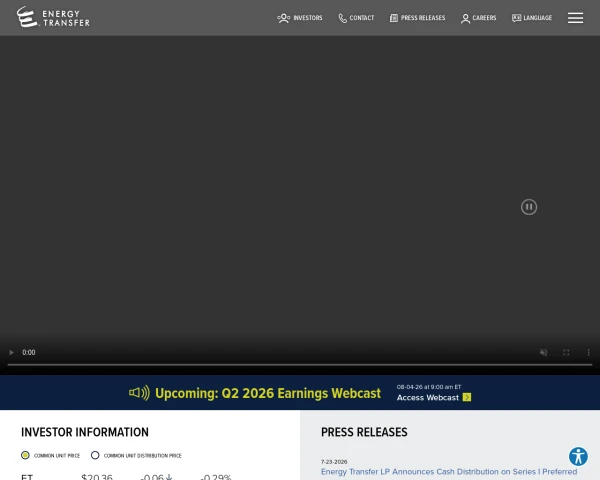
Task: Click the video time 0:00 label
Action: (29, 352)
